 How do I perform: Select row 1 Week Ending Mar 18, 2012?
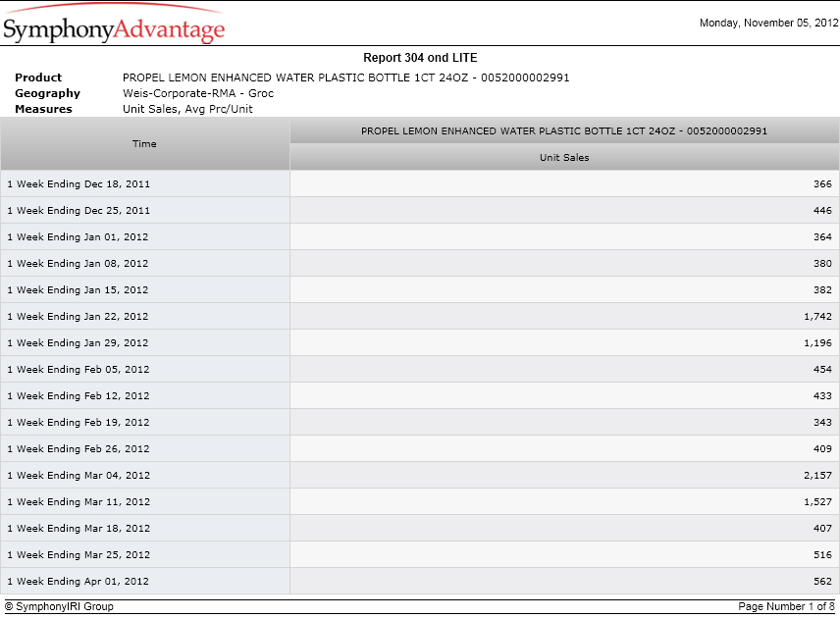pos(420,529)
